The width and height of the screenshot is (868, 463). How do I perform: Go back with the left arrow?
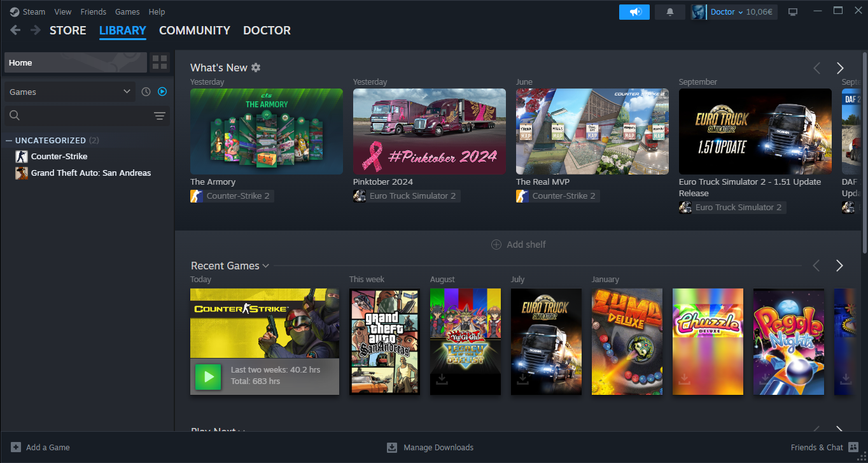point(15,30)
